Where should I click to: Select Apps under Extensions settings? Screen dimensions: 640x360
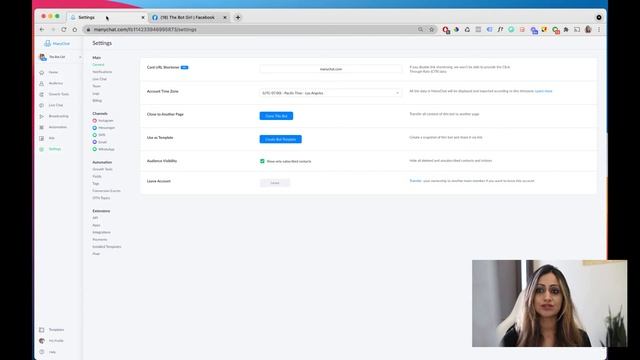coord(96,225)
